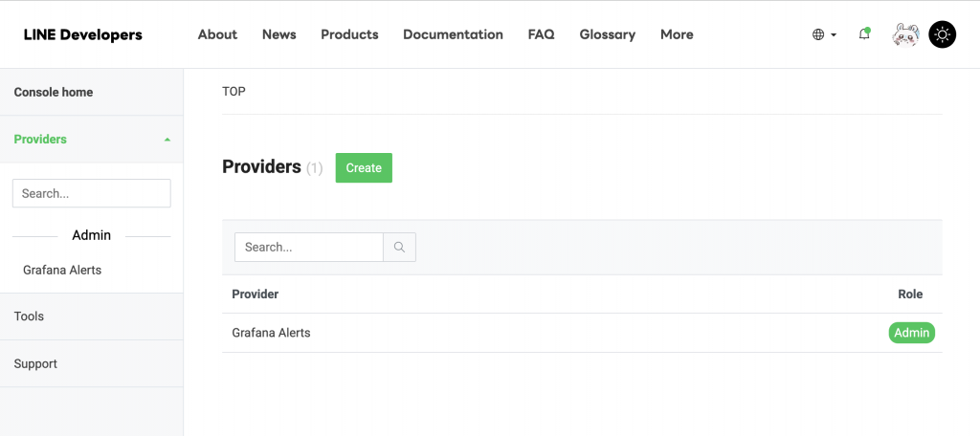The image size is (980, 436).
Task: Open Grafana Alerts in the sidebar
Action: pyautogui.click(x=62, y=271)
